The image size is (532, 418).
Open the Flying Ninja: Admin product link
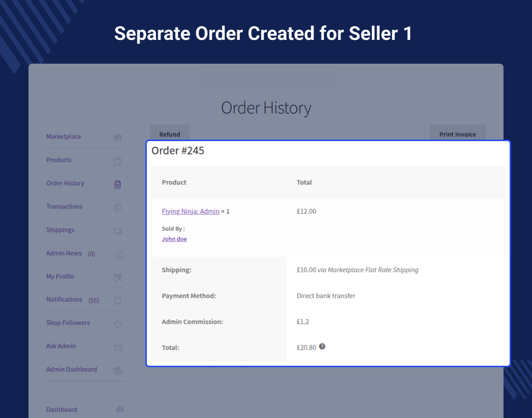(190, 211)
